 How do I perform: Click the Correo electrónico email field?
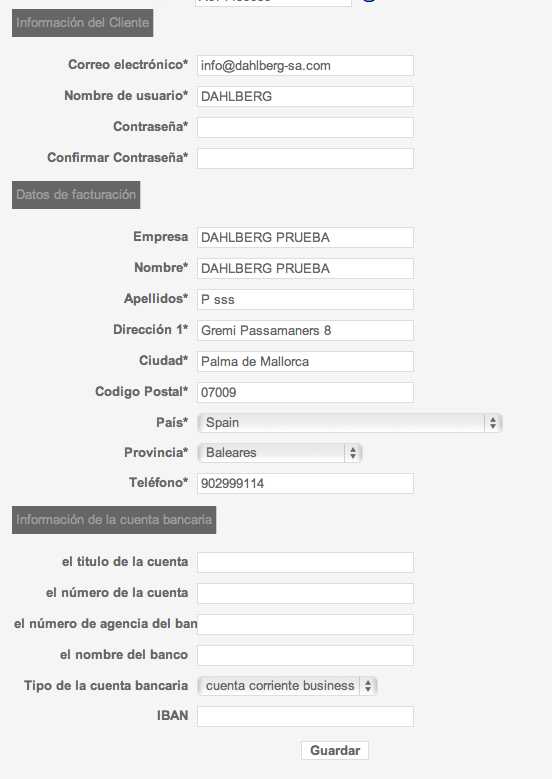(x=305, y=66)
